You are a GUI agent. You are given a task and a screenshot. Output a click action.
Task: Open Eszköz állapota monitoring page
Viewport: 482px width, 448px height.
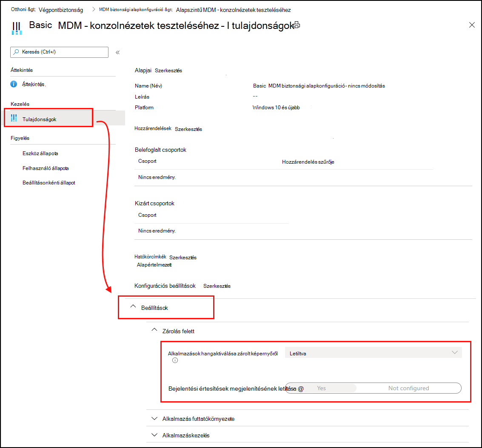click(40, 153)
